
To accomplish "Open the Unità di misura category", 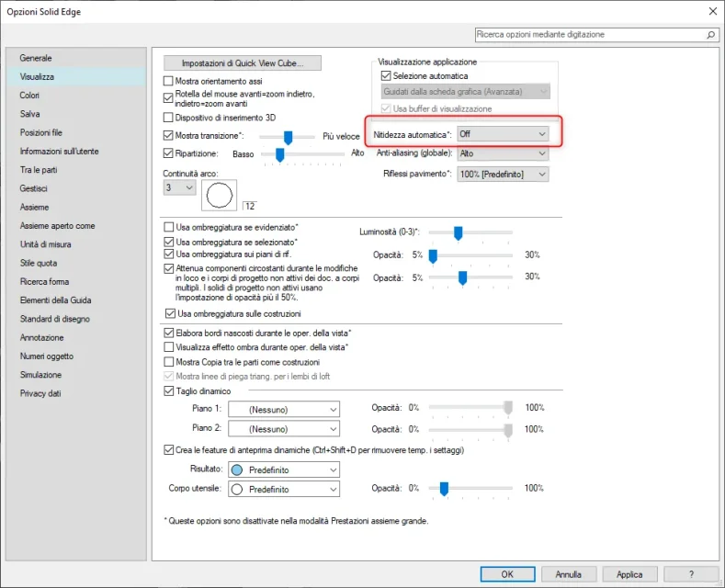I will click(76, 244).
